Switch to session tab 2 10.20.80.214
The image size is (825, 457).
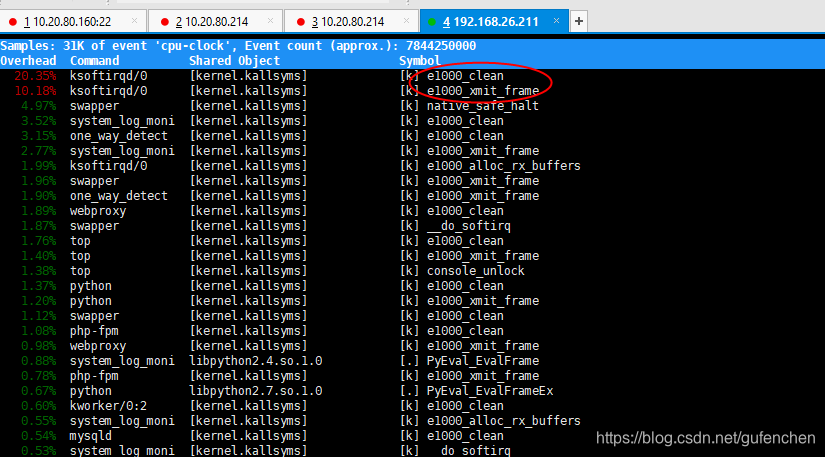click(216, 22)
